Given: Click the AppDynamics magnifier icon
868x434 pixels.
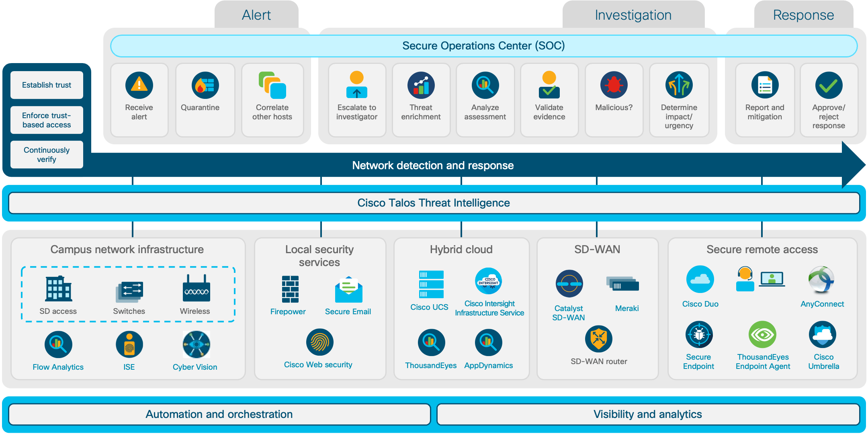Looking at the screenshot, I should pos(488,343).
